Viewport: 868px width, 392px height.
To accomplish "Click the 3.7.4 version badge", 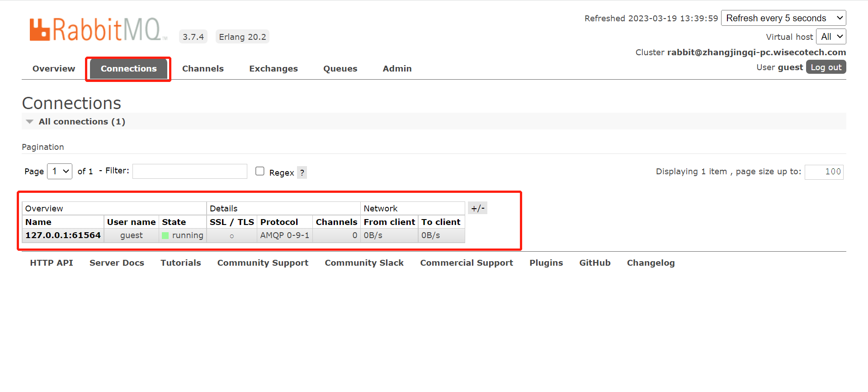I will 193,37.
